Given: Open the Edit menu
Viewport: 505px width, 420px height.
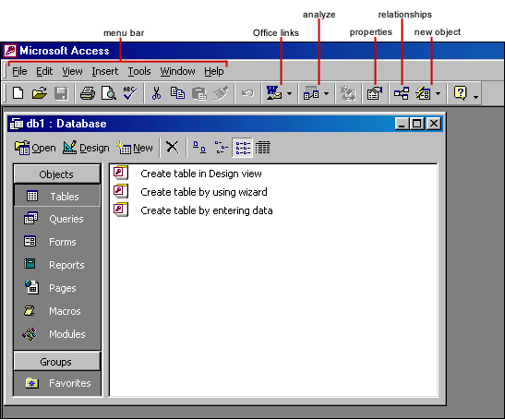Looking at the screenshot, I should tap(44, 71).
